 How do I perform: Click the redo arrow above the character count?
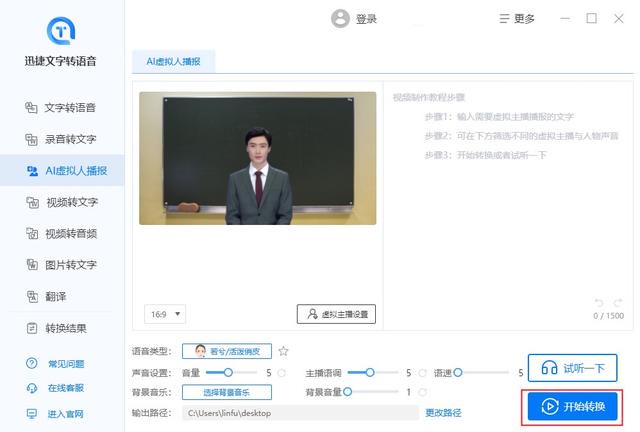click(x=618, y=303)
